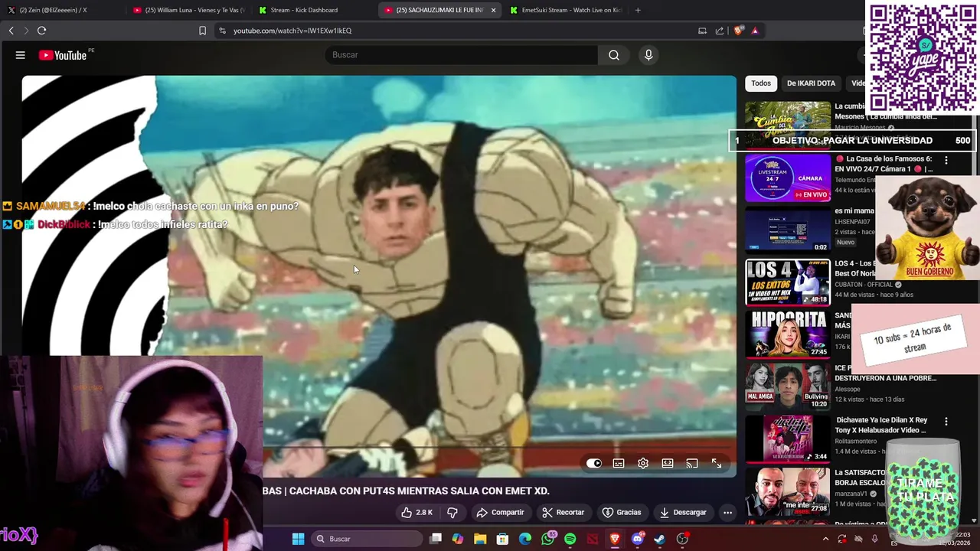980x551 pixels.
Task: Open Discord from the taskbar
Action: [638, 539]
